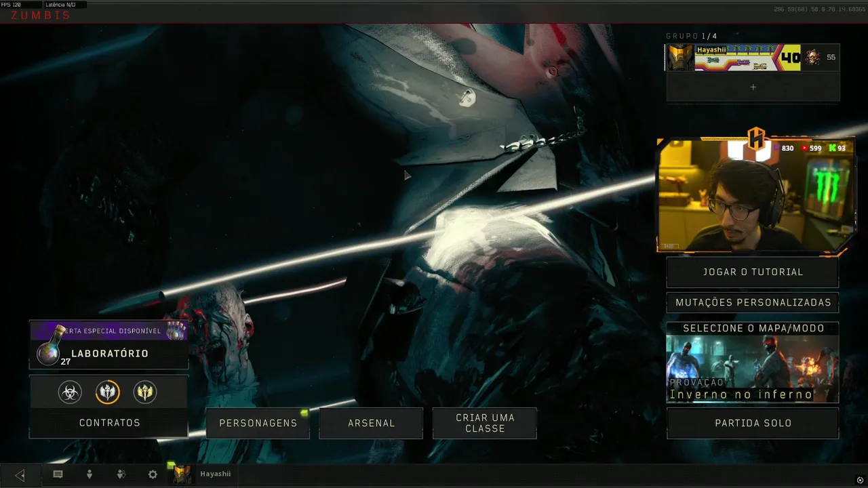Start Partida Solo

click(x=753, y=423)
